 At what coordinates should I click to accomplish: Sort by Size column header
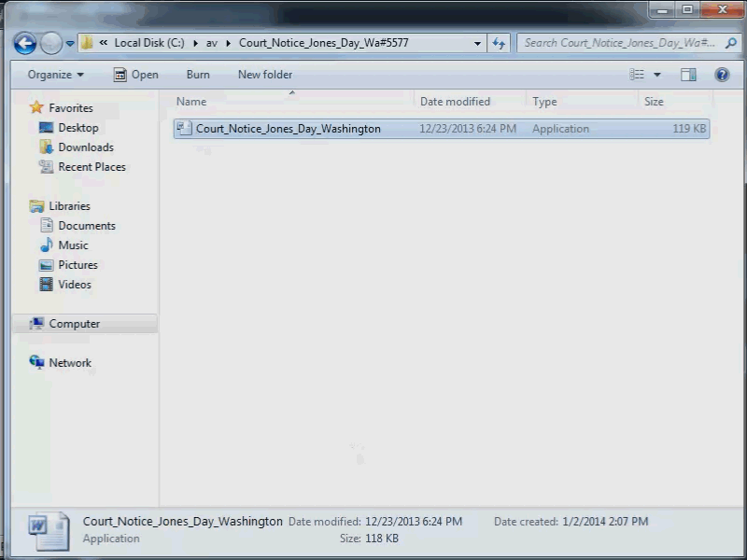pyautogui.click(x=654, y=102)
